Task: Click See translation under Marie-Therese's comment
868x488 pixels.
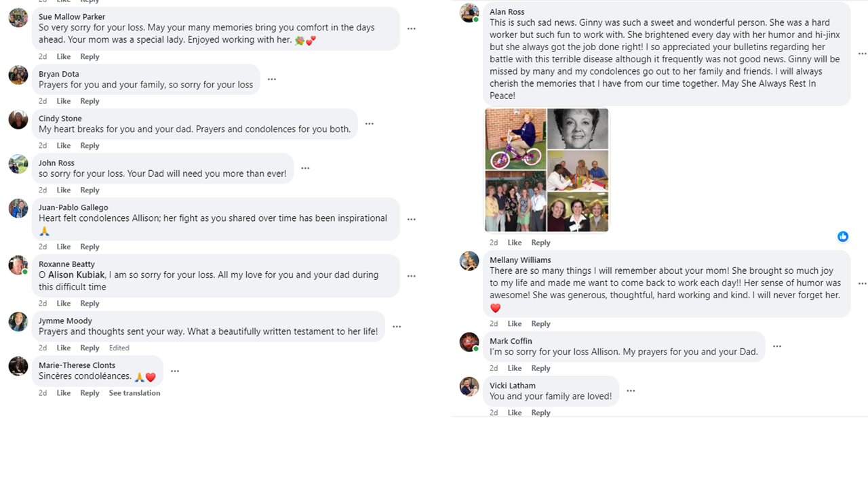Action: [134, 393]
